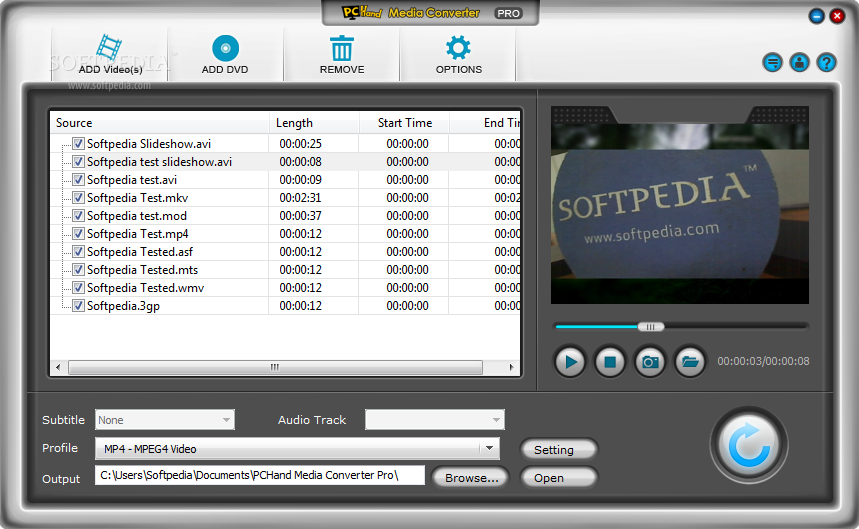Click the 00:00:03/00:00:08 playback time
Image resolution: width=859 pixels, height=529 pixels.
(x=763, y=361)
